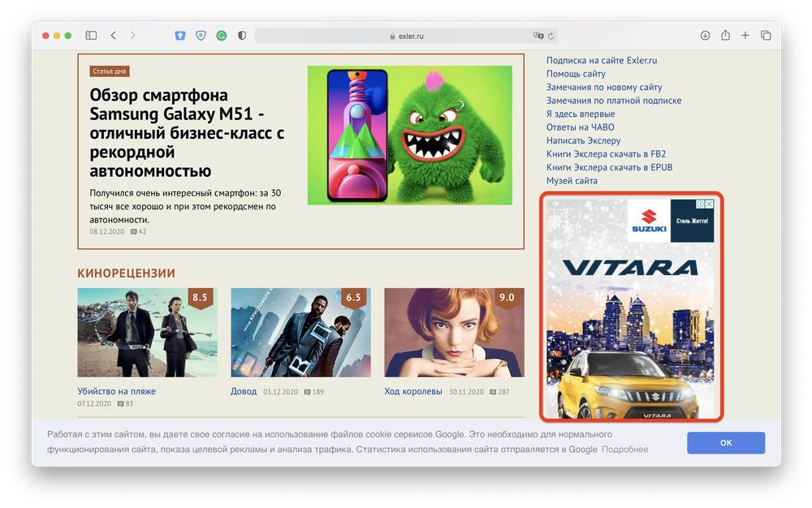This screenshot has height=508, width=812.
Task: Open the 'Я здесь впервые' link
Action: click(x=581, y=114)
